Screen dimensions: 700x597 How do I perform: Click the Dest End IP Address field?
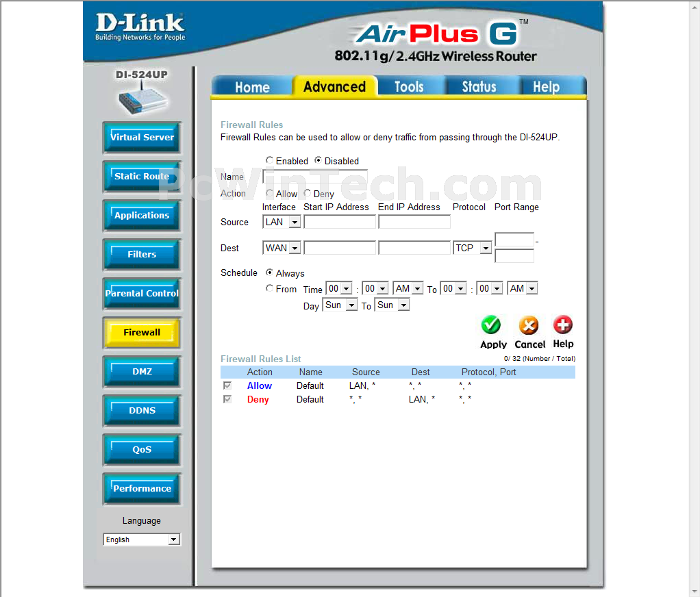pos(414,248)
